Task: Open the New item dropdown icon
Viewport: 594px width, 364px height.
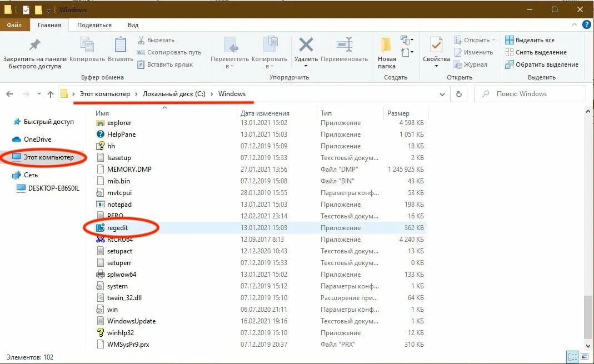Action: point(407,39)
